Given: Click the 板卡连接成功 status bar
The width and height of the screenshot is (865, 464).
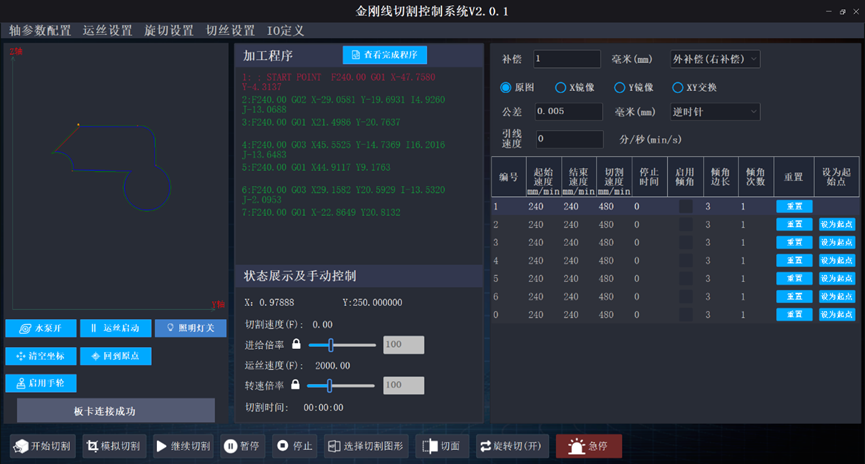Looking at the screenshot, I should (x=116, y=411).
